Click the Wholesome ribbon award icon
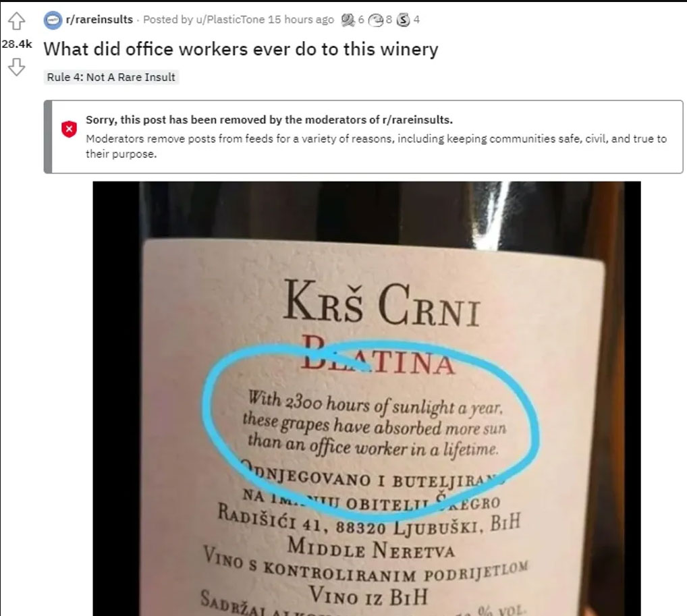Screen dimensions: 687x616 coord(348,20)
